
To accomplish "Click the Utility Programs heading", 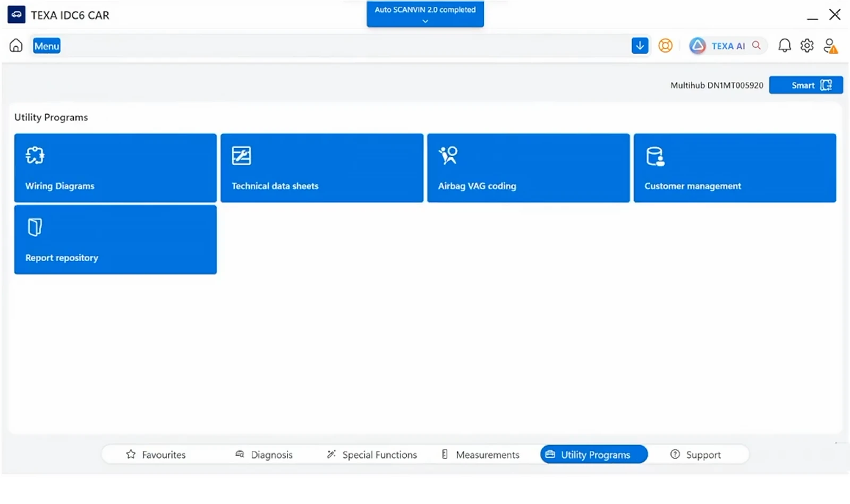I will (51, 117).
